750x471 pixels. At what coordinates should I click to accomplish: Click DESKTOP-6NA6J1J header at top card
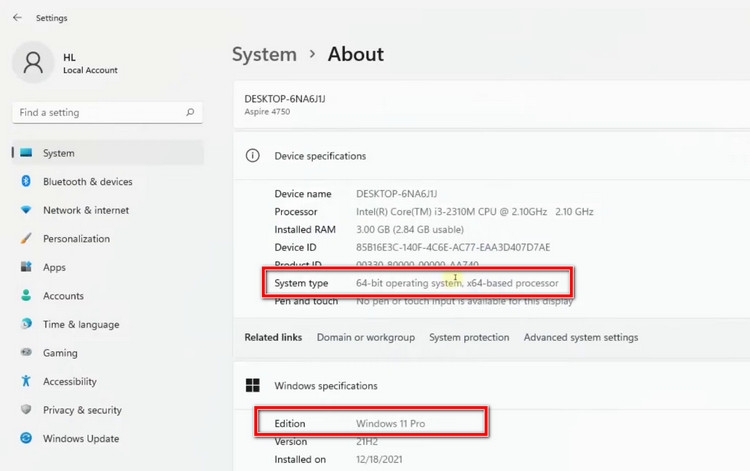click(285, 99)
